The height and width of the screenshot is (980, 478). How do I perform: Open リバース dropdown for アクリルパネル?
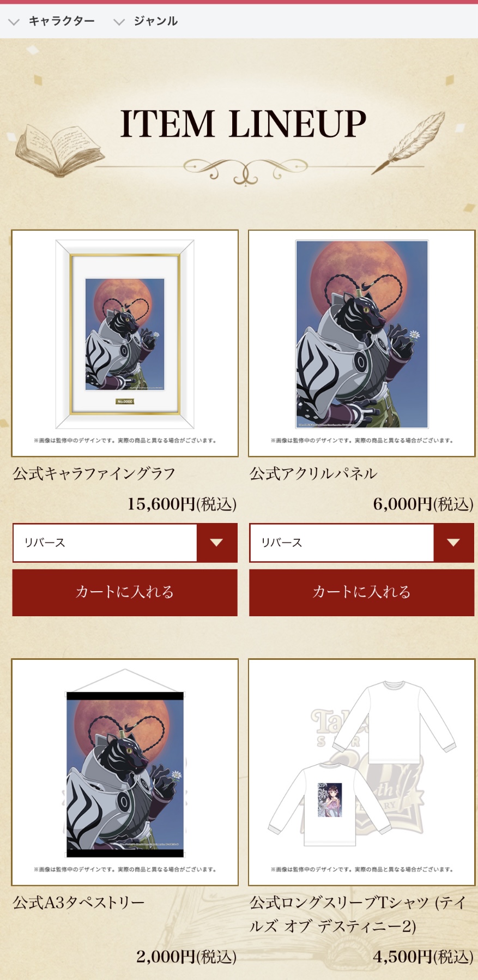coord(362,543)
